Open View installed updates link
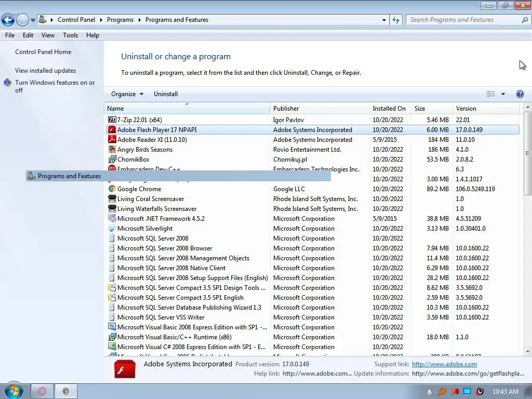Image resolution: width=532 pixels, height=399 pixels. click(x=46, y=71)
